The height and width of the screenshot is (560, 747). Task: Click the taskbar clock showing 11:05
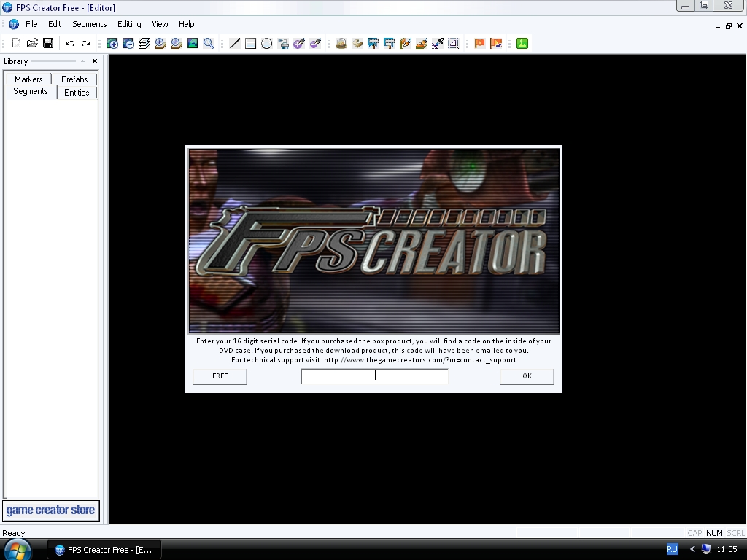click(x=727, y=550)
